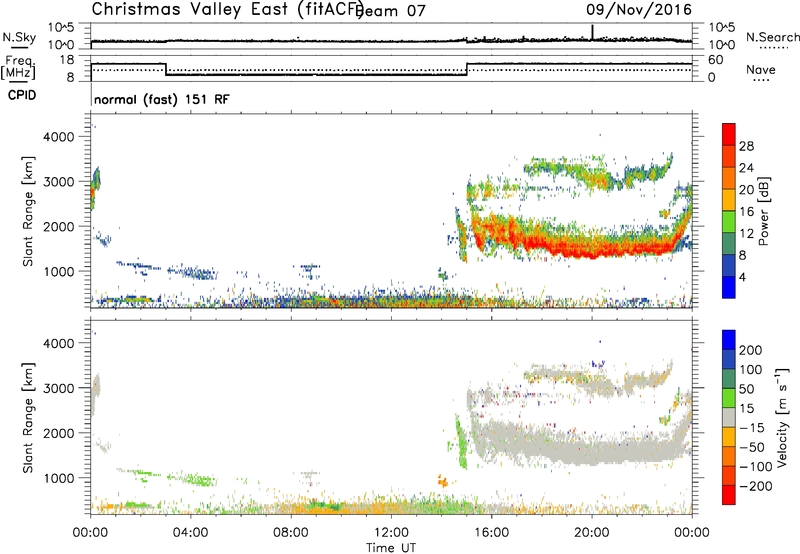
Task: Click the title Christmas Valley East (fitACF)
Action: (x=228, y=9)
